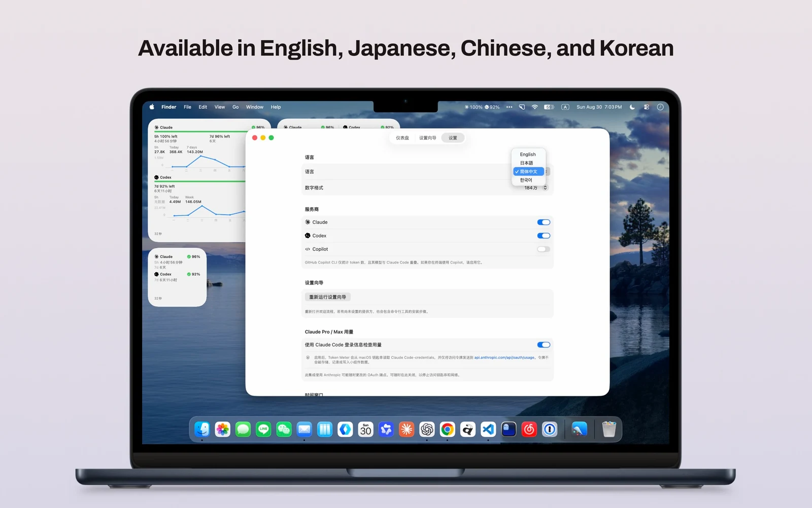Viewport: 812px width, 508px height.
Task: Open the input source A icon
Action: click(x=565, y=107)
